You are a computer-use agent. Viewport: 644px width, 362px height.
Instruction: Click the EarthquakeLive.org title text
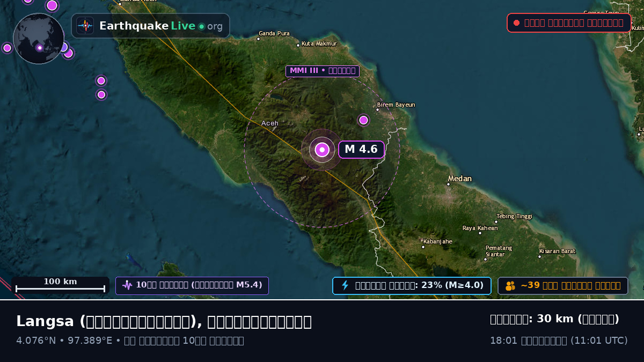point(161,26)
